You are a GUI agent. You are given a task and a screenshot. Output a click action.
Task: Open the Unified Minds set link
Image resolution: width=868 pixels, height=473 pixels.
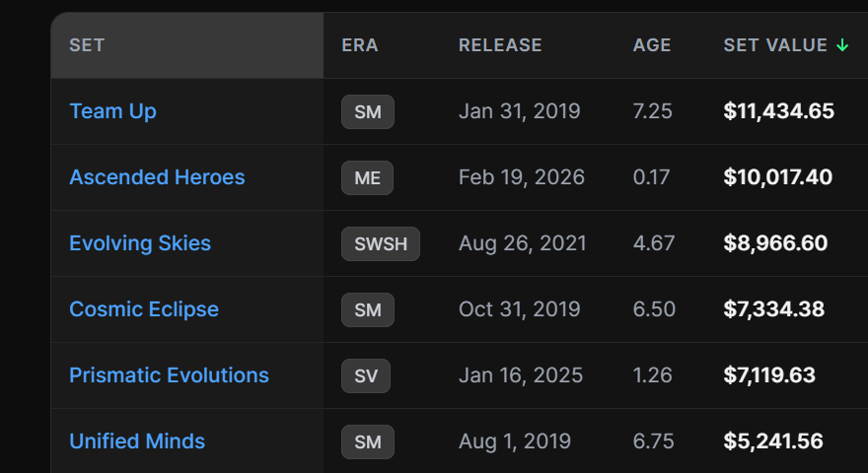[x=137, y=440]
